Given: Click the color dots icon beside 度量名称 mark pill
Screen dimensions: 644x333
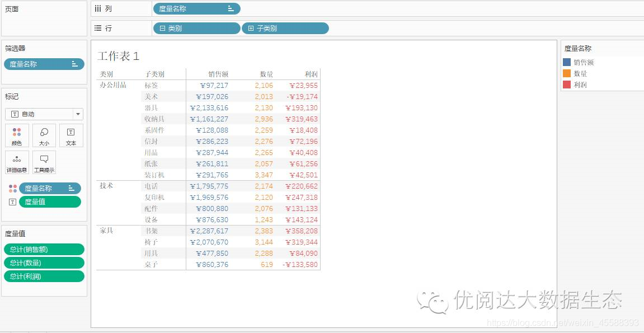Looking at the screenshot, I should pyautogui.click(x=13, y=189).
